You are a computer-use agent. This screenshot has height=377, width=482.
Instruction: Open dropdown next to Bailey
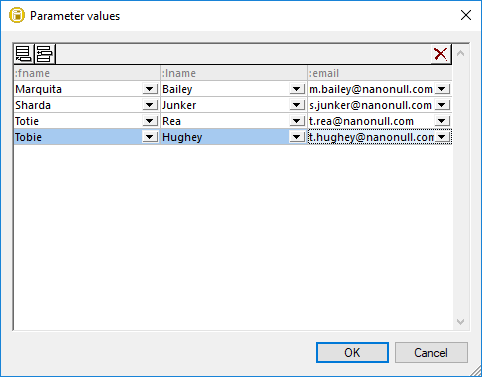[296, 89]
